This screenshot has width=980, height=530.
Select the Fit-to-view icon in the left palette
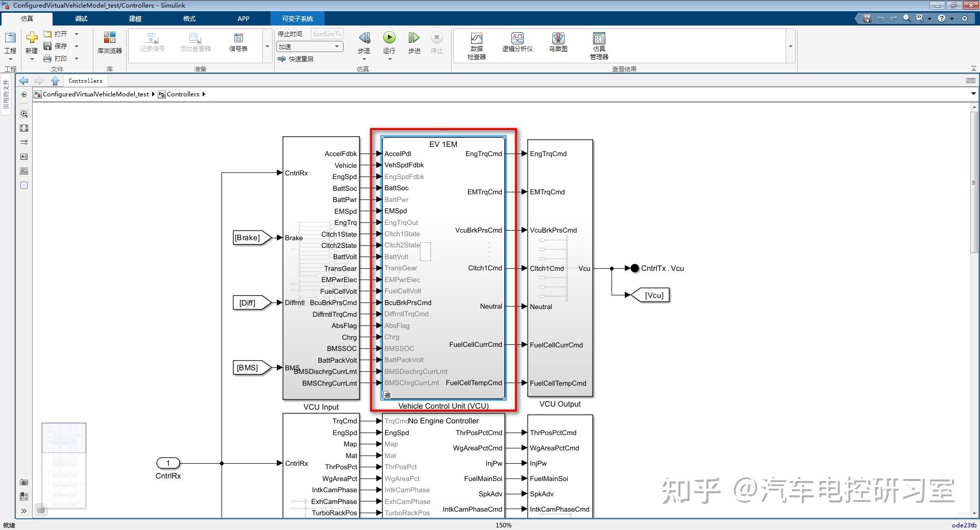pos(23,128)
